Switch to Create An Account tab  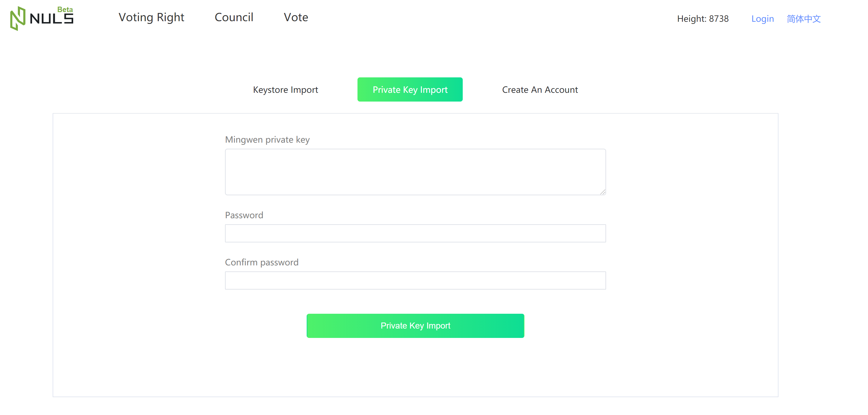(x=540, y=89)
